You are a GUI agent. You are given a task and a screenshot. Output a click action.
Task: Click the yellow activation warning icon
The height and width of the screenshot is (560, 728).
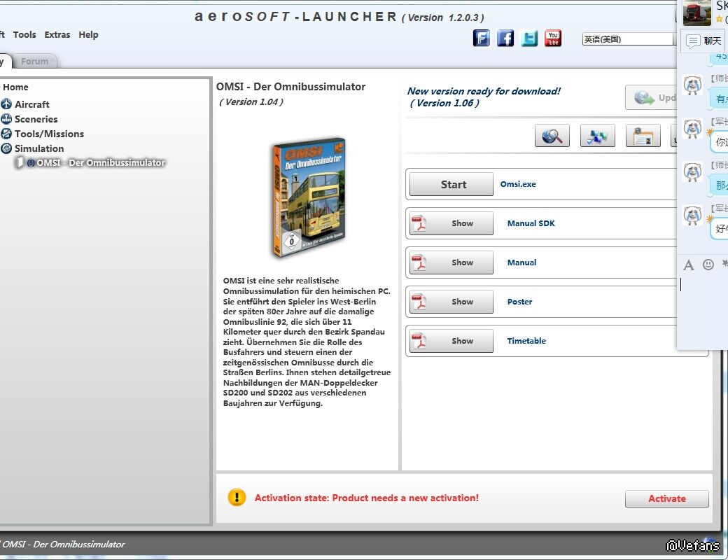click(x=237, y=497)
